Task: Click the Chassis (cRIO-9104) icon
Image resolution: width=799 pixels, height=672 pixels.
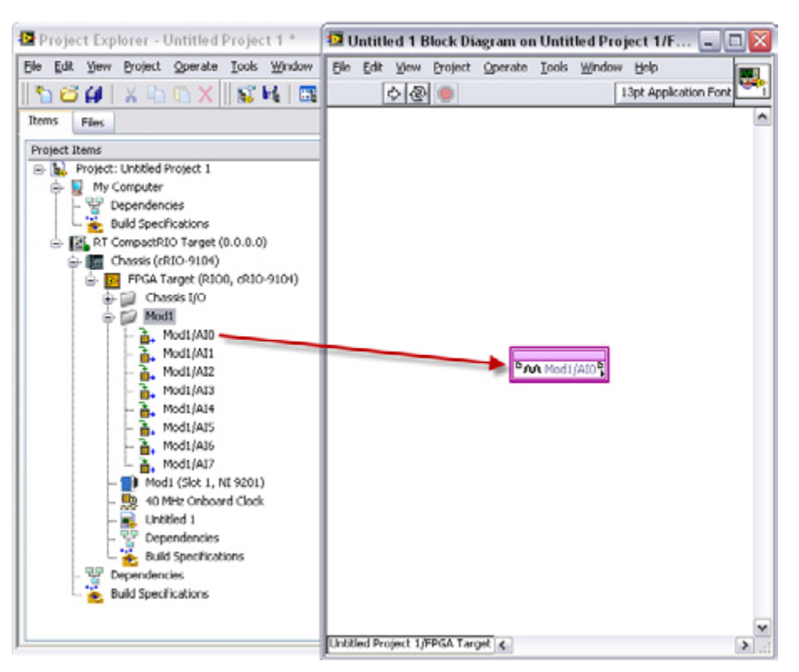Action: [x=94, y=262]
